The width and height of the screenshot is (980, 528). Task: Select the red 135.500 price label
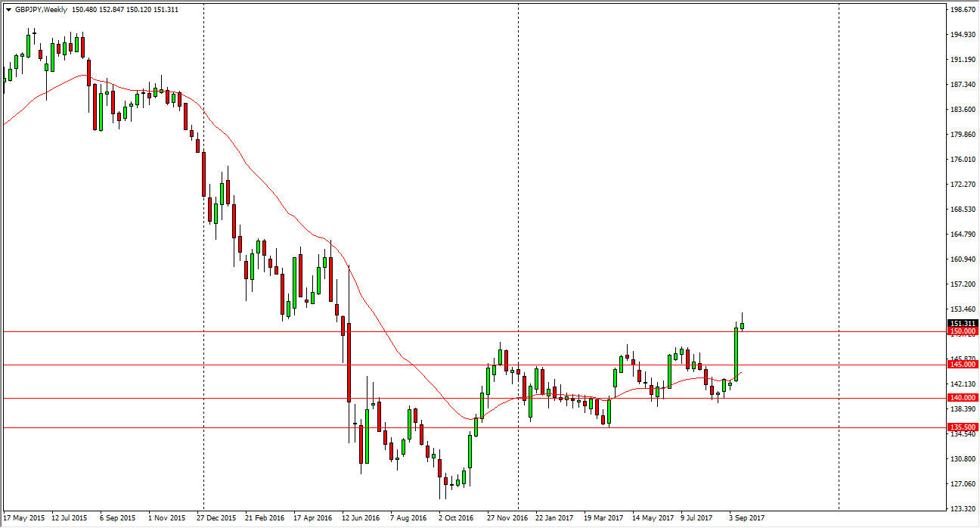click(x=963, y=427)
